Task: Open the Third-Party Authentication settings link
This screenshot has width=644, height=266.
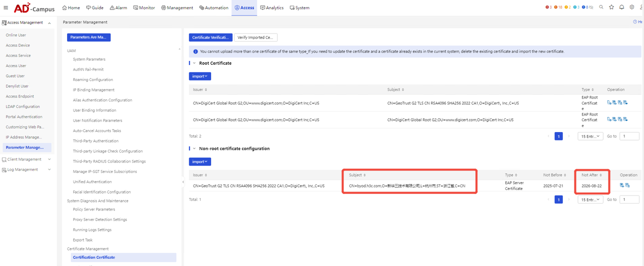Action: click(96, 141)
